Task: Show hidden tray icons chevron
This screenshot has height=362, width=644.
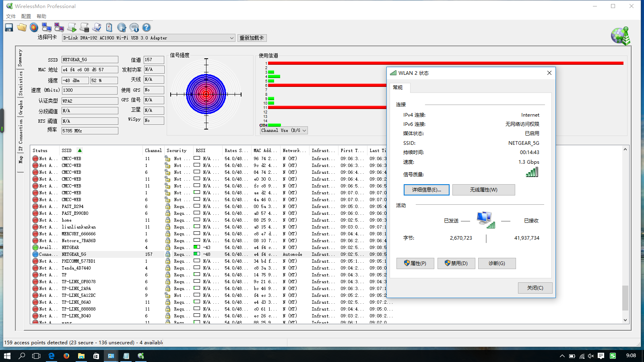Action: coord(562,356)
